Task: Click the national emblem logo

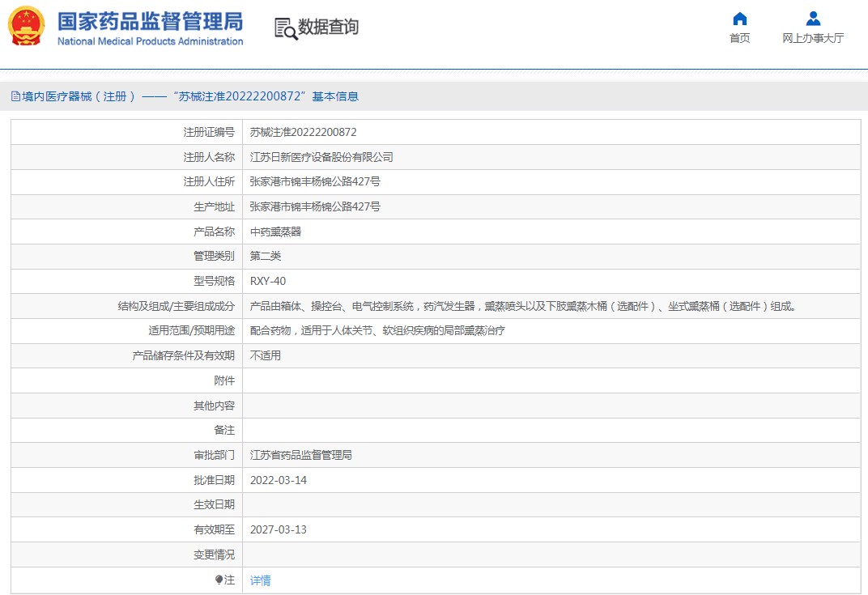Action: coord(27,26)
